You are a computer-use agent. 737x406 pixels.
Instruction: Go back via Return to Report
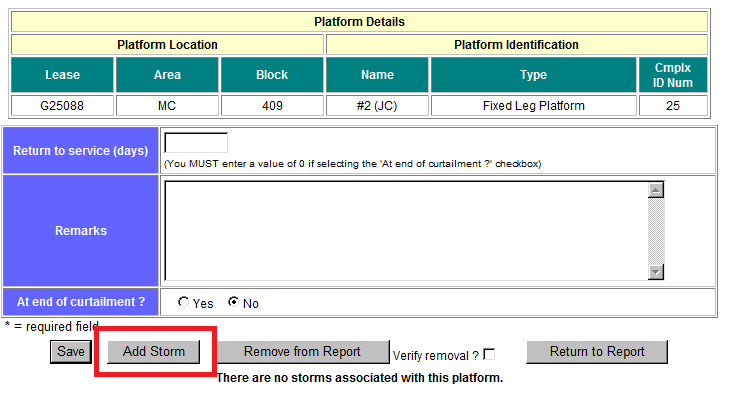(x=597, y=351)
